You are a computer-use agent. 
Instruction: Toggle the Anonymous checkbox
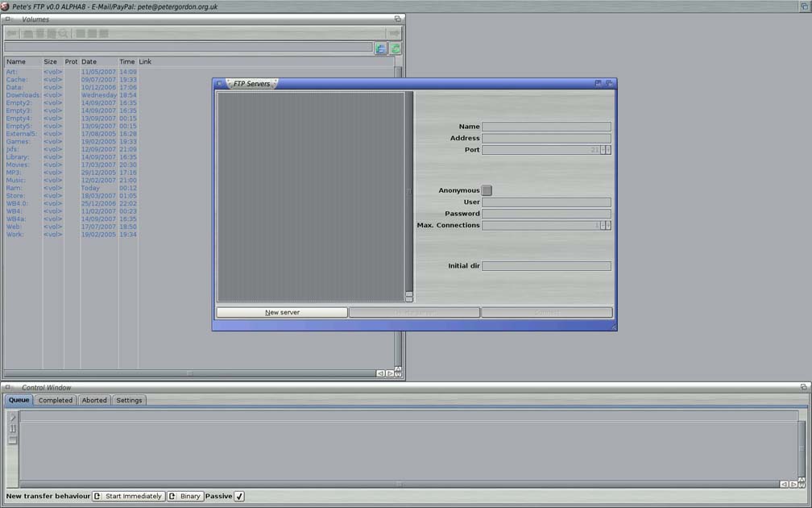pyautogui.click(x=487, y=190)
